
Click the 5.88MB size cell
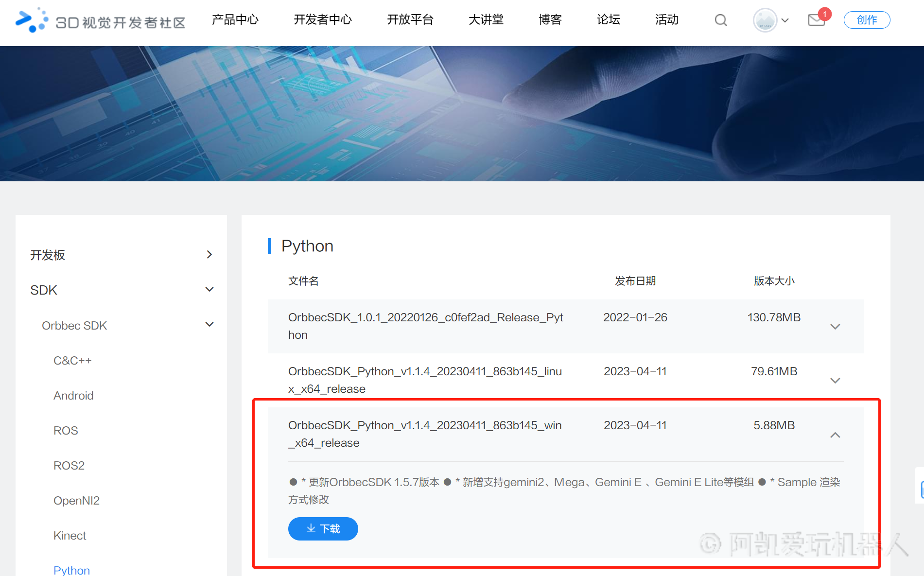point(774,425)
